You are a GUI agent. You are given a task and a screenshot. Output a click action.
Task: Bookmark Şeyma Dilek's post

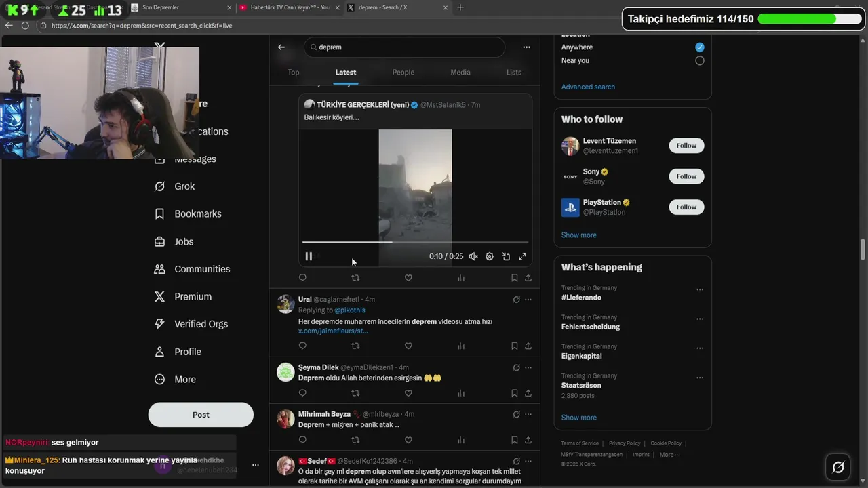point(515,393)
